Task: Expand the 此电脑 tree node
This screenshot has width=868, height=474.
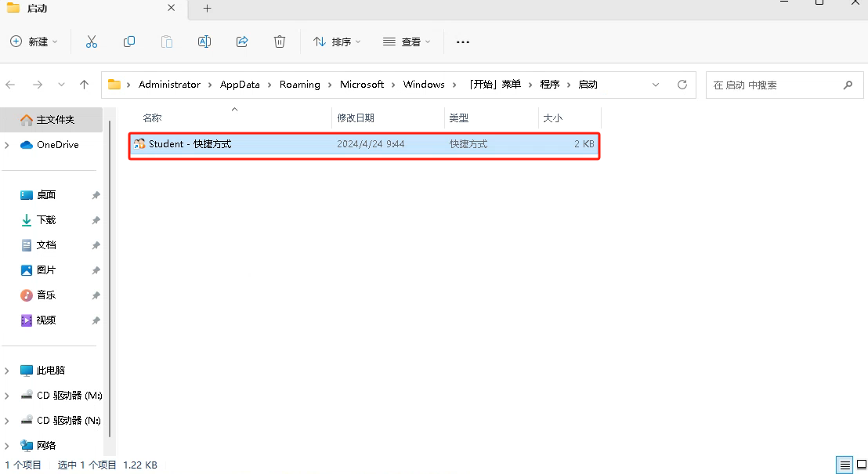Action: coord(8,370)
